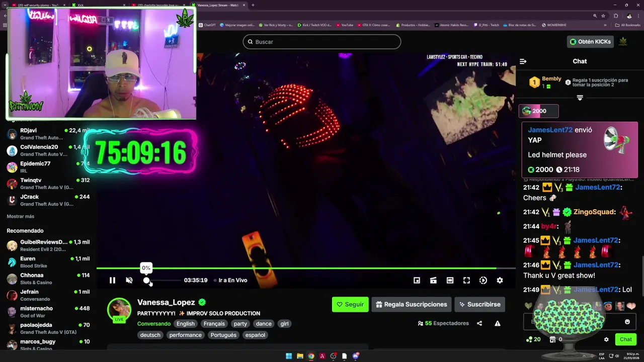This screenshot has height=362, width=644.
Task: Open user avatar menu beside Obtén KICKs
Action: (x=623, y=42)
